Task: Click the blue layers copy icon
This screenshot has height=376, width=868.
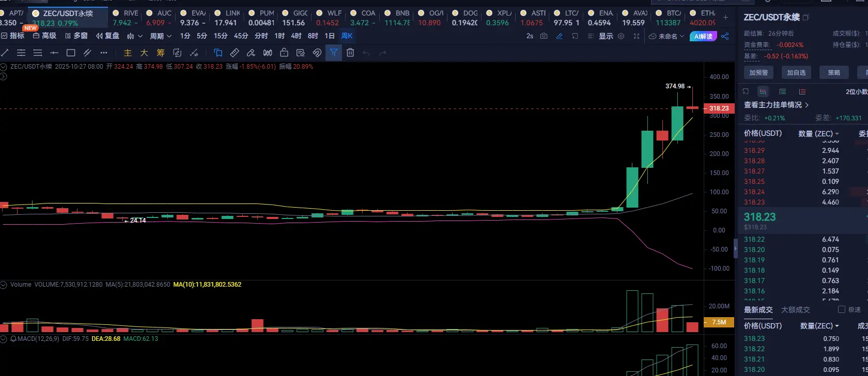Action: 218,53
